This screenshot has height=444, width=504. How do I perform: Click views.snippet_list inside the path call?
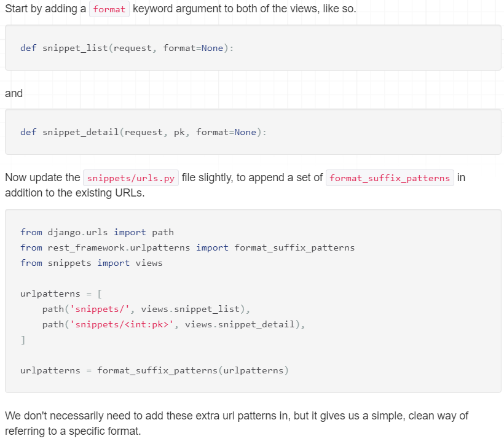192,309
